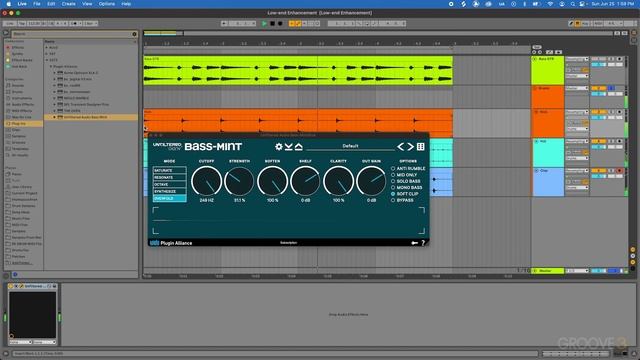Select Saturate mode
Viewport: 640px width, 360px height.
(x=169, y=171)
